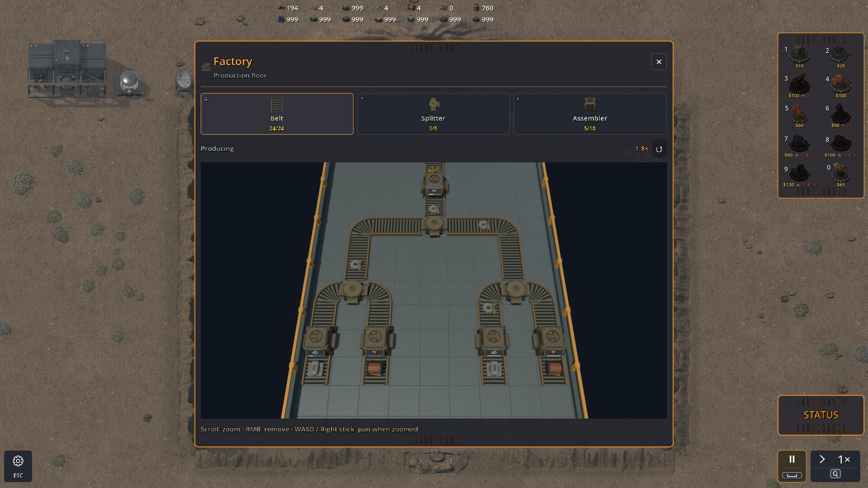Pause the game

click(x=792, y=466)
